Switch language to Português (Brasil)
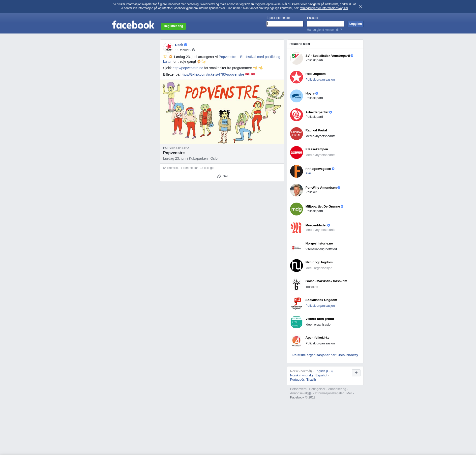This screenshot has width=476, height=455. click(303, 380)
